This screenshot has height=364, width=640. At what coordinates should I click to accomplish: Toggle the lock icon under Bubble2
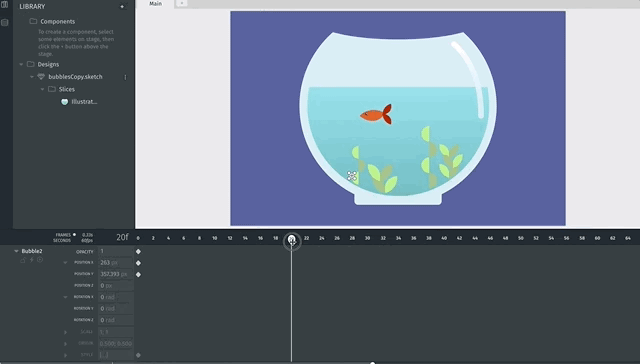(23, 260)
